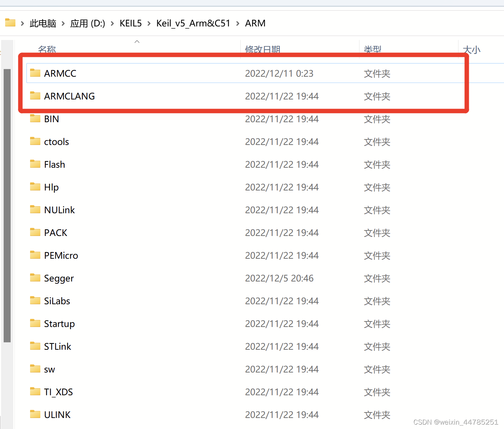The width and height of the screenshot is (504, 429).
Task: Expand breadcrumb chevron after KEIL5
Action: [x=149, y=23]
